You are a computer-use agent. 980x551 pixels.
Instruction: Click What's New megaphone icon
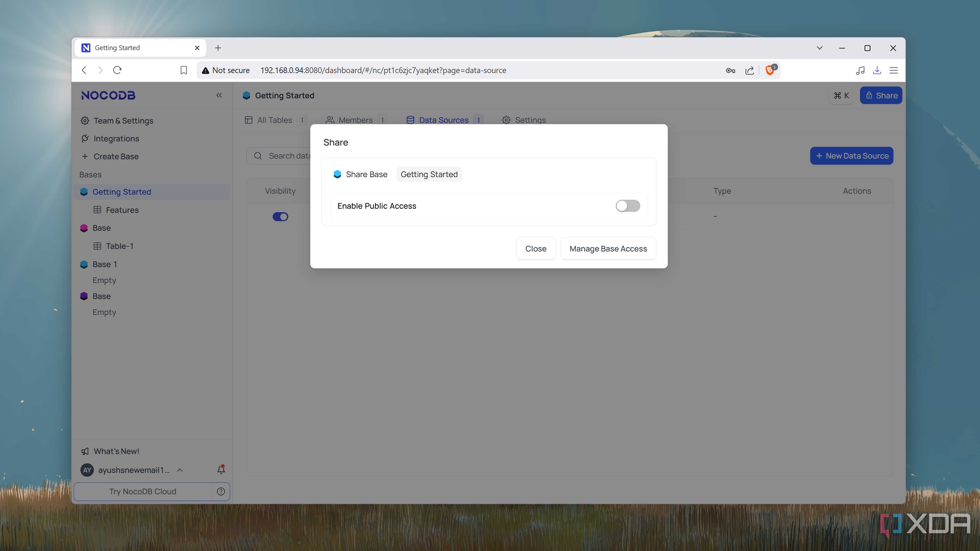point(85,451)
